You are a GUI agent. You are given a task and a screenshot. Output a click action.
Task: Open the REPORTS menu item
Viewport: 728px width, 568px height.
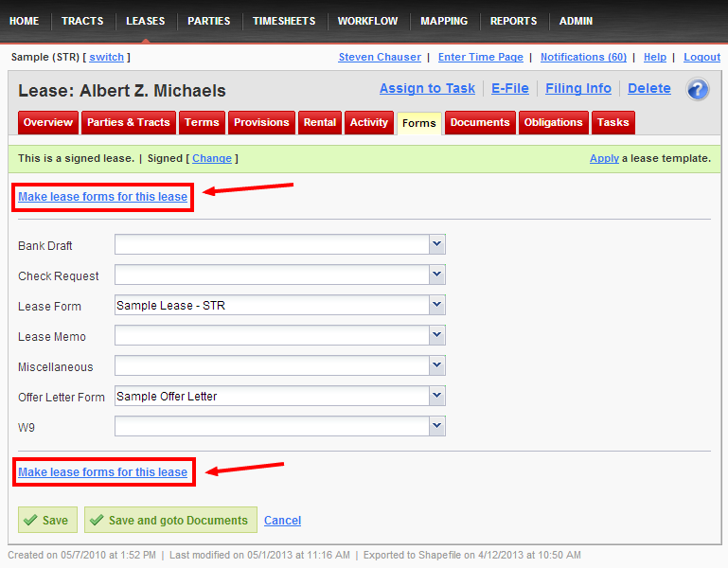513,21
